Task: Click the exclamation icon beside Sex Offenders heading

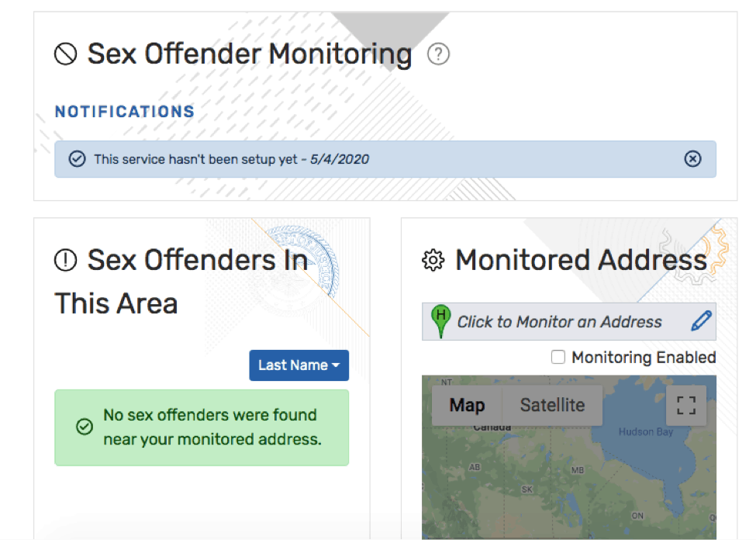Action: pyautogui.click(x=64, y=260)
